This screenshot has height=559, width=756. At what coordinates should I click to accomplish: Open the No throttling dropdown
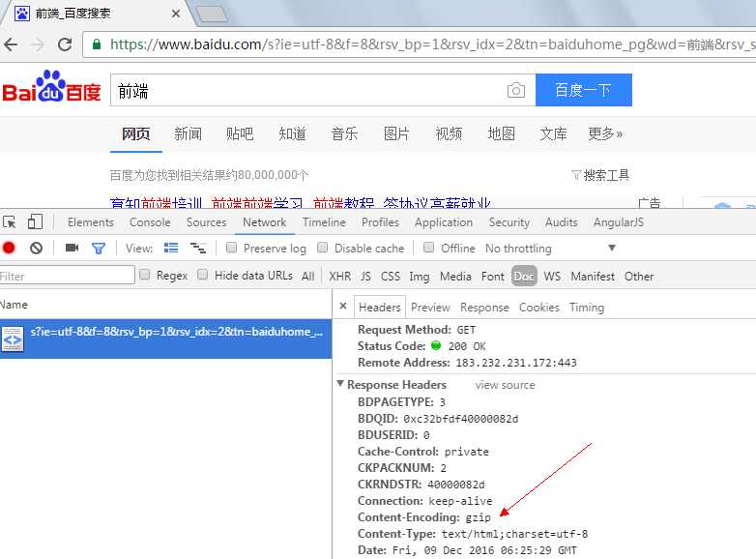tap(551, 249)
